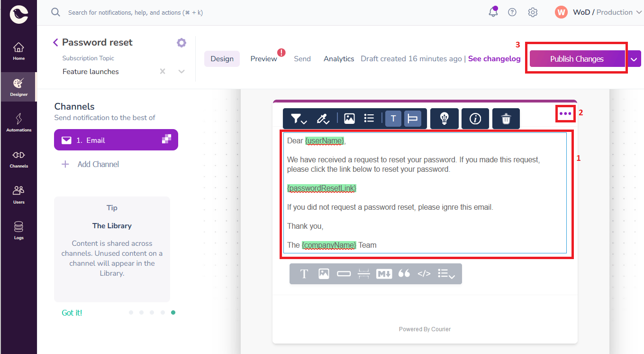Delete the text block using the trash icon
The image size is (644, 354).
point(506,119)
